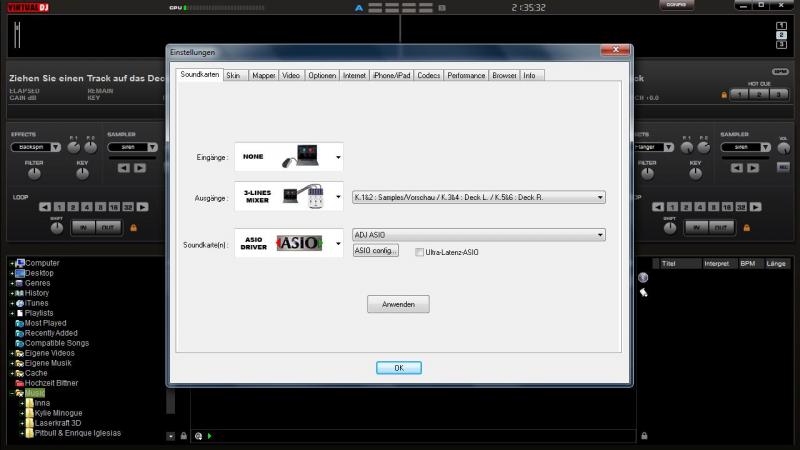Click the globe icon in side list
Viewport: 800px width, 450px height.
click(x=643, y=278)
